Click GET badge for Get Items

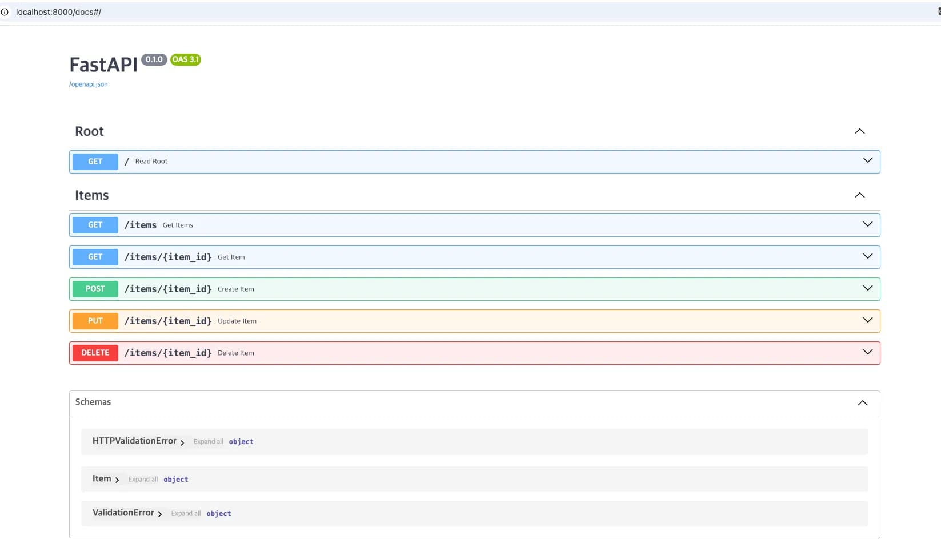(95, 225)
